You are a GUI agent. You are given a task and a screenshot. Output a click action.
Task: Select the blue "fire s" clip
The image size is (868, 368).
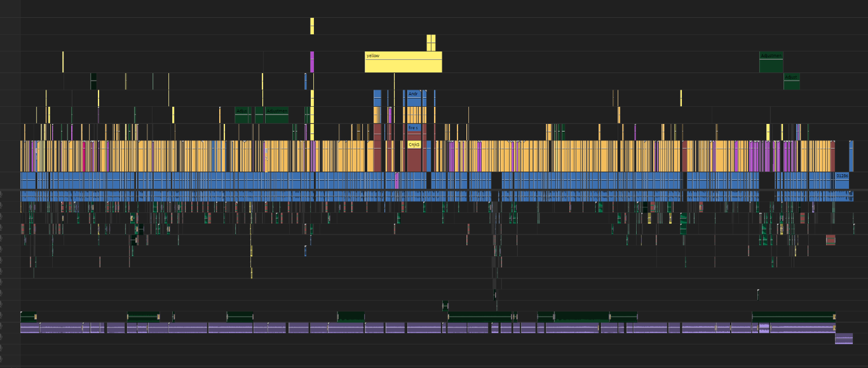pyautogui.click(x=414, y=128)
